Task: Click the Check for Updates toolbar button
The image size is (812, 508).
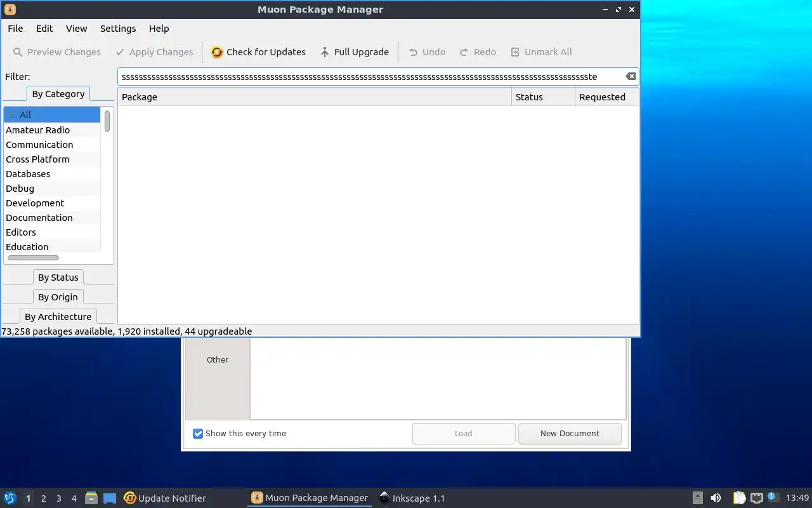Action: click(258, 52)
